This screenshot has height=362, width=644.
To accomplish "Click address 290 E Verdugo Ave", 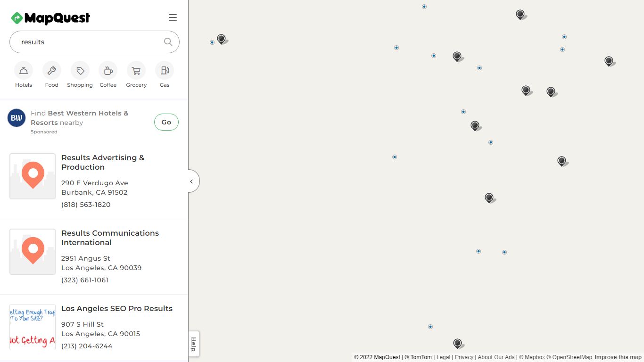I will point(95,183).
